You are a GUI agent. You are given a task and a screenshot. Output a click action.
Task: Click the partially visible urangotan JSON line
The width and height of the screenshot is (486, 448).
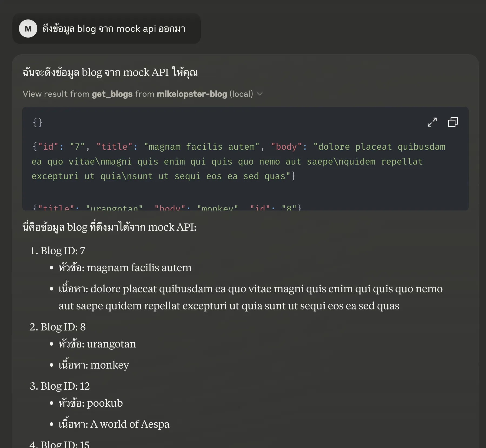167,208
